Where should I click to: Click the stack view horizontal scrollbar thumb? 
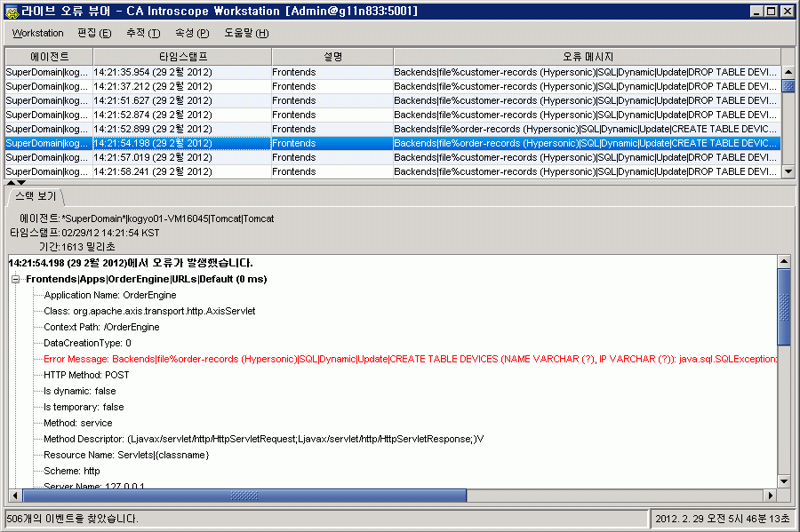244,496
